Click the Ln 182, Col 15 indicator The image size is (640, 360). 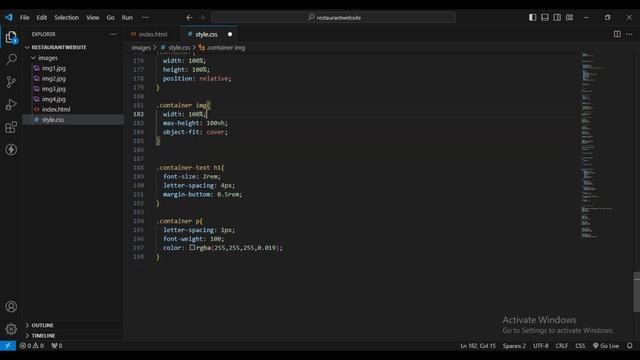[x=478, y=346]
